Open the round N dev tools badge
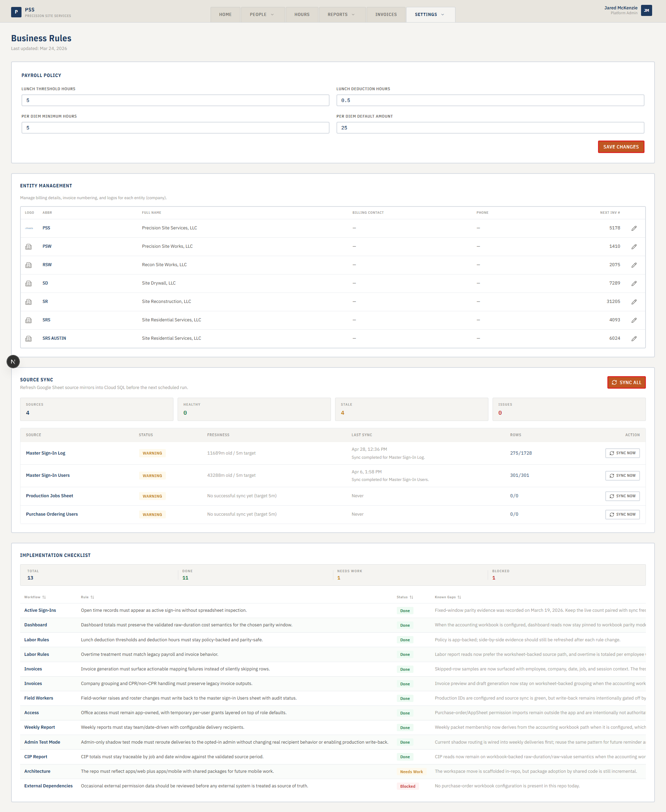 tap(13, 362)
